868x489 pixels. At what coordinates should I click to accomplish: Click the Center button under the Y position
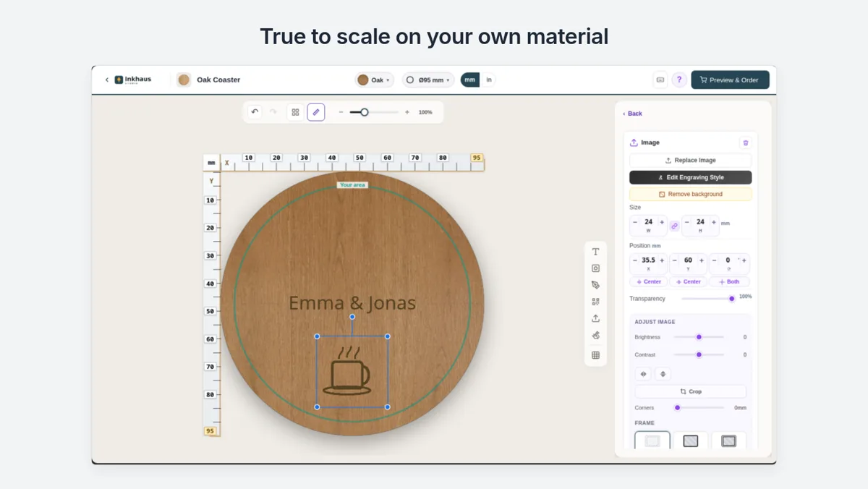[x=688, y=281]
